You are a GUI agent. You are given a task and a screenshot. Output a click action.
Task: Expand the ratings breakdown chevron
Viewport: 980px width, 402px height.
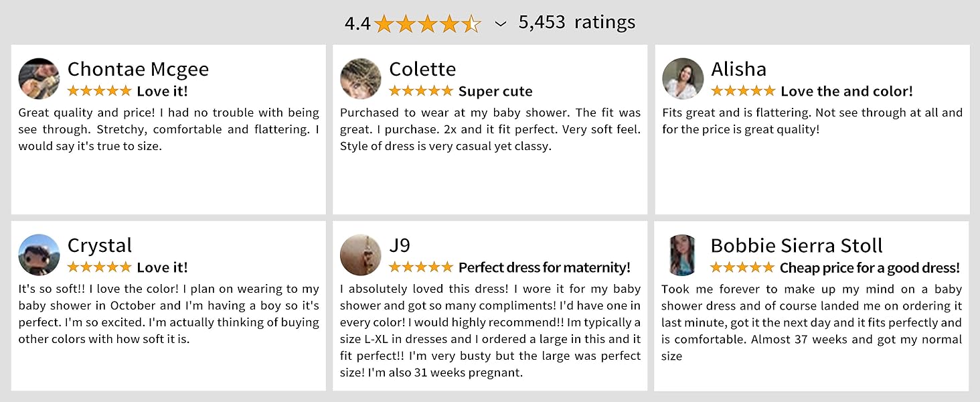500,24
